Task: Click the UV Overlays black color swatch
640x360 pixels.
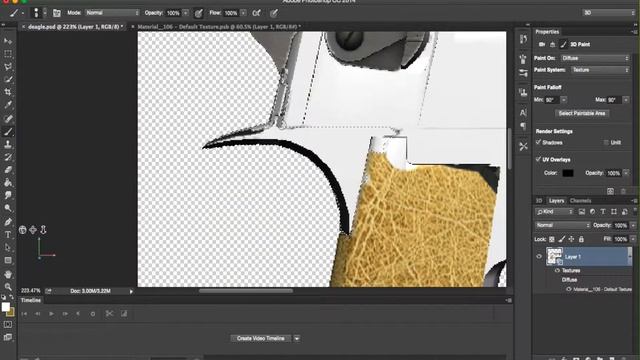Action: coord(568,173)
